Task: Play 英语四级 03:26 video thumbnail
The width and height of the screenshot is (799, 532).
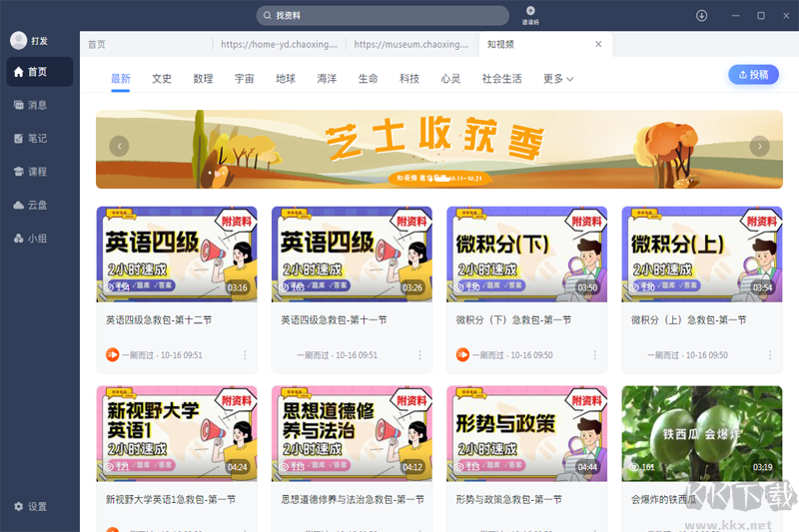Action: [352, 255]
